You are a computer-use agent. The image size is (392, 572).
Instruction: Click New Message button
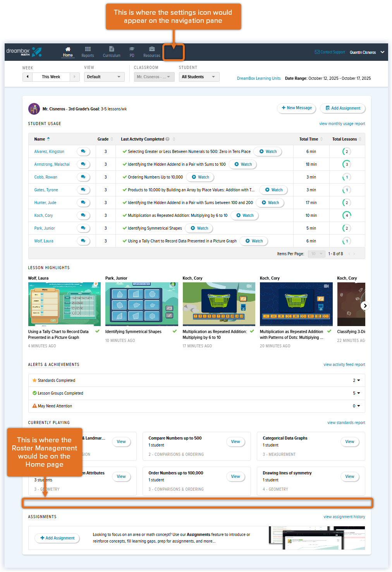[297, 108]
